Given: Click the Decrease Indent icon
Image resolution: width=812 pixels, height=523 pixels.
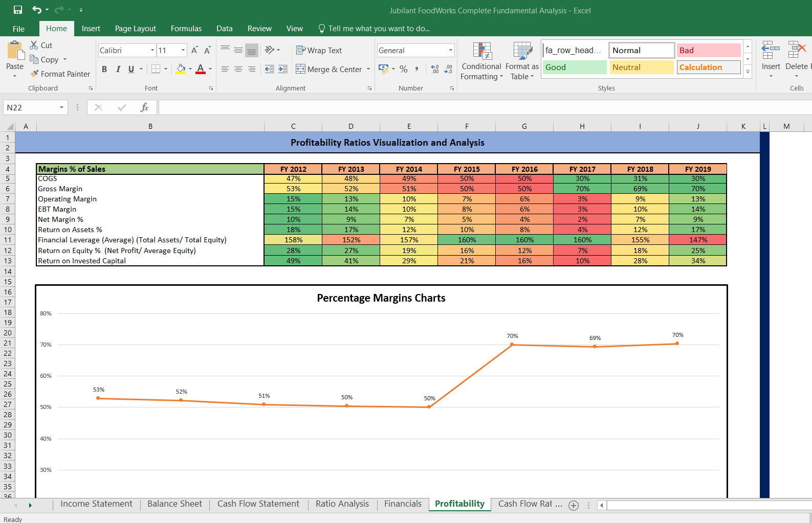Looking at the screenshot, I should click(270, 69).
